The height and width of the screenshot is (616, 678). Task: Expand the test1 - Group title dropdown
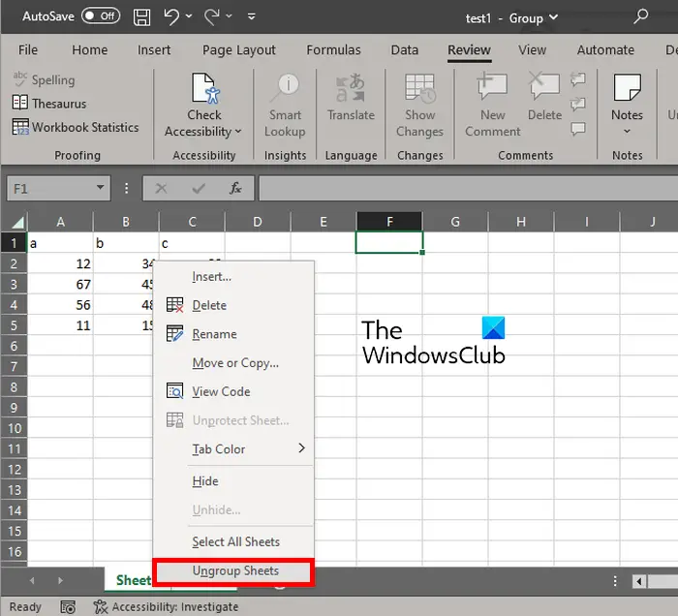click(553, 17)
